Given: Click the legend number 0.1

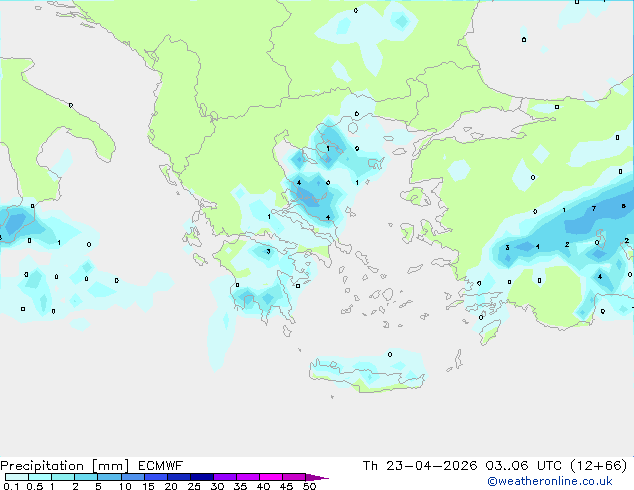Looking at the screenshot, I should coord(11,486).
